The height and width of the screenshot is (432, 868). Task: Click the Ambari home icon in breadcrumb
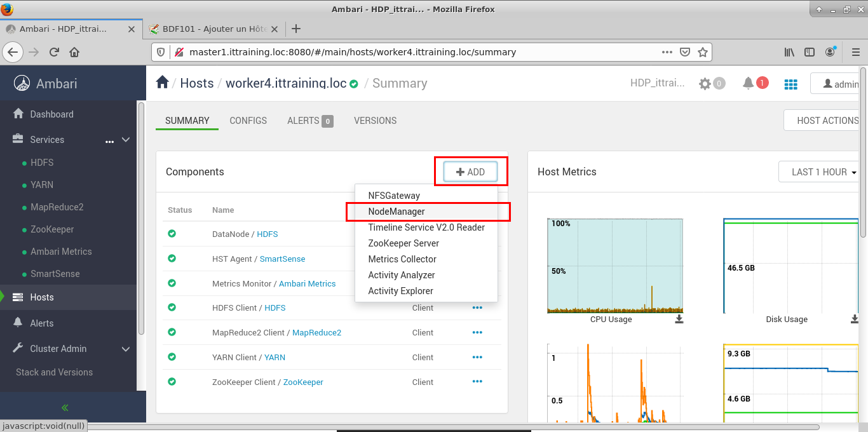coord(163,83)
